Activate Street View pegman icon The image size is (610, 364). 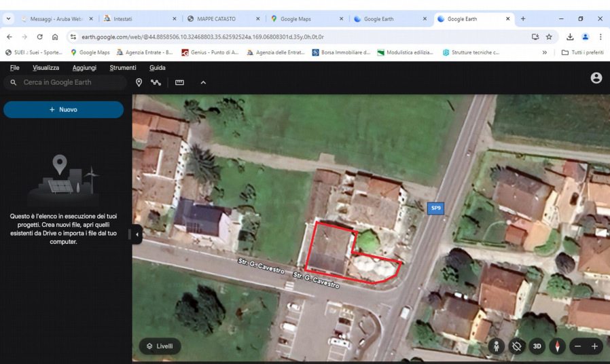point(496,346)
